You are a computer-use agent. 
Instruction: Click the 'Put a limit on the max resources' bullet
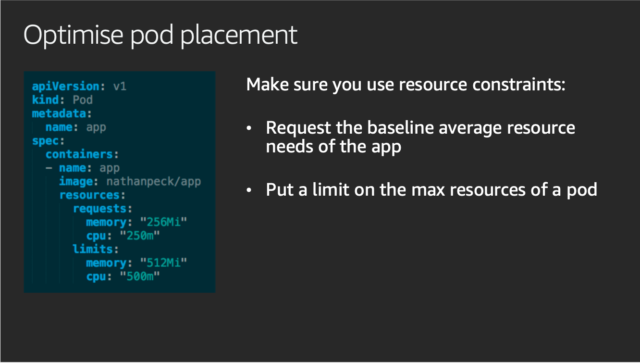pos(431,190)
